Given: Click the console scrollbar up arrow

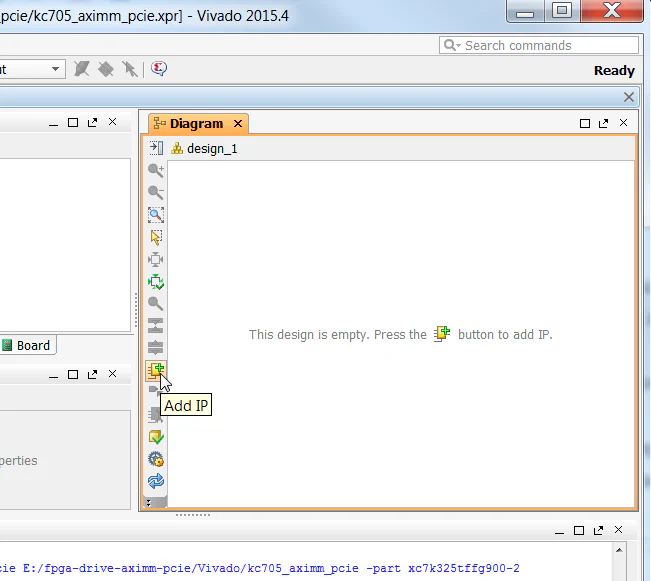Looking at the screenshot, I should pos(619,550).
